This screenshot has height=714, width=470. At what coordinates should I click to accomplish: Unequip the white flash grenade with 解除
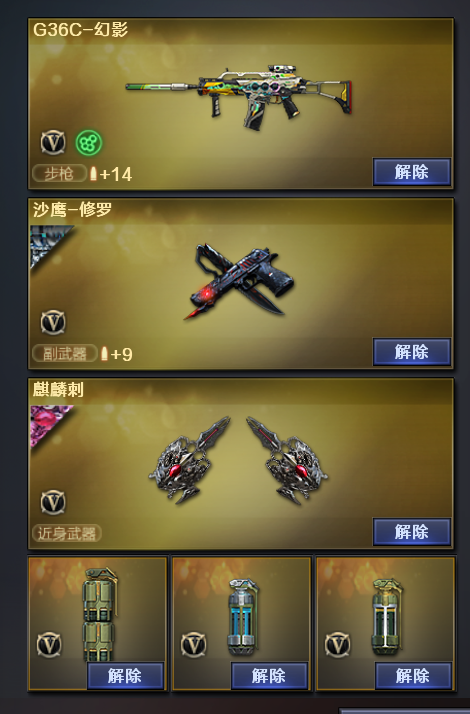413,676
